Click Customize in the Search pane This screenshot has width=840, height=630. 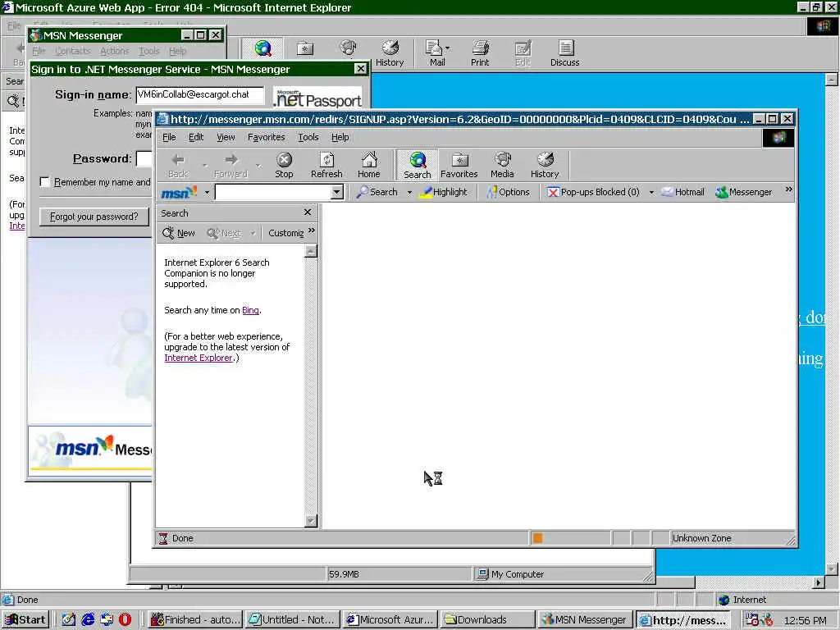(286, 233)
